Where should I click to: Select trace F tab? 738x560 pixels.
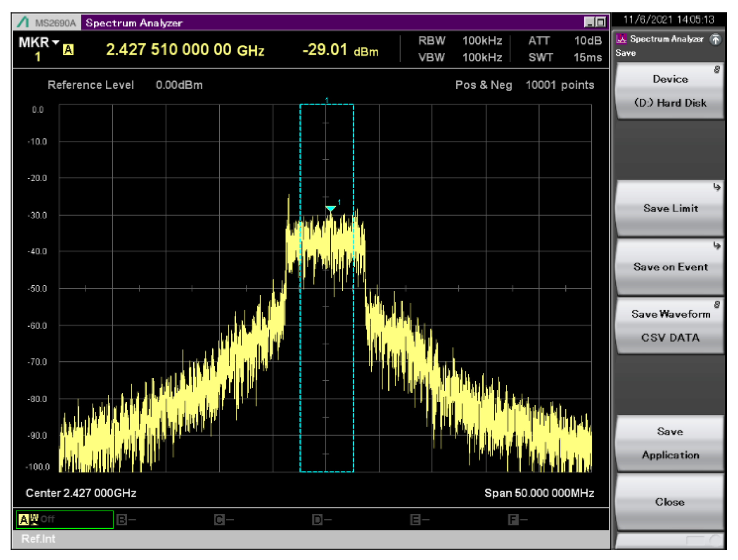pos(518,520)
